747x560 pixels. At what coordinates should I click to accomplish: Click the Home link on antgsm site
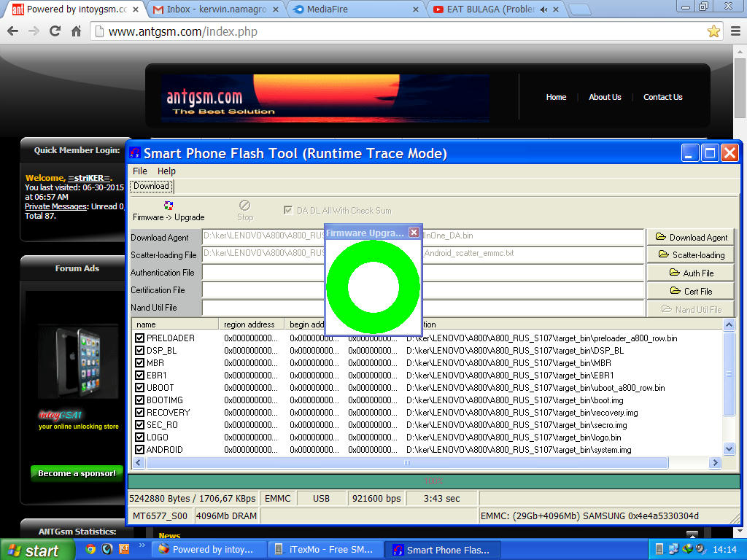[556, 97]
